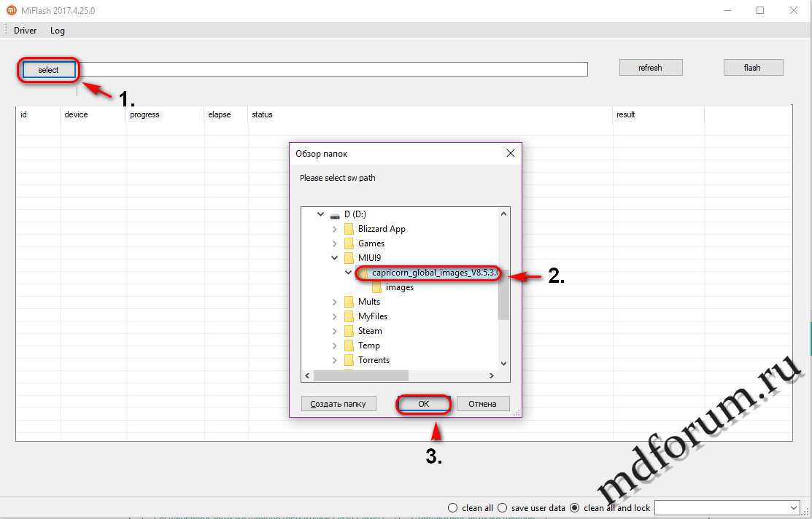Image resolution: width=812 pixels, height=519 pixels.
Task: Select the images folder label
Action: [x=400, y=287]
